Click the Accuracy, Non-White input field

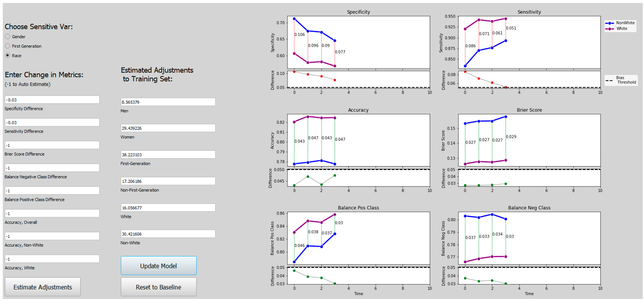coord(52,236)
